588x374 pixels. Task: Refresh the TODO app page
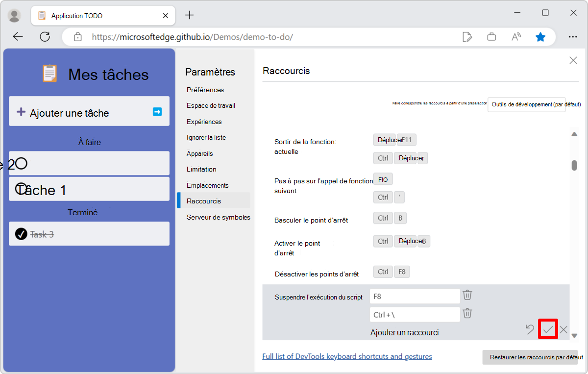[x=45, y=36]
